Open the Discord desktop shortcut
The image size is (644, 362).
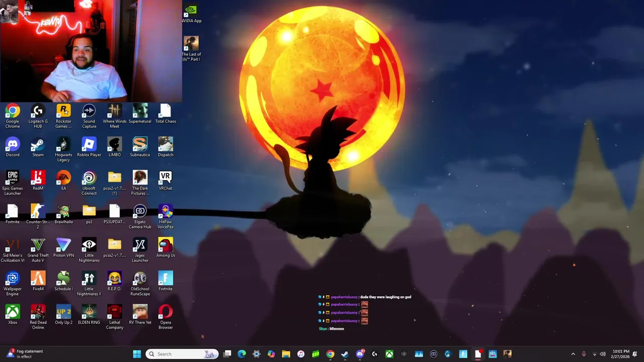click(13, 147)
